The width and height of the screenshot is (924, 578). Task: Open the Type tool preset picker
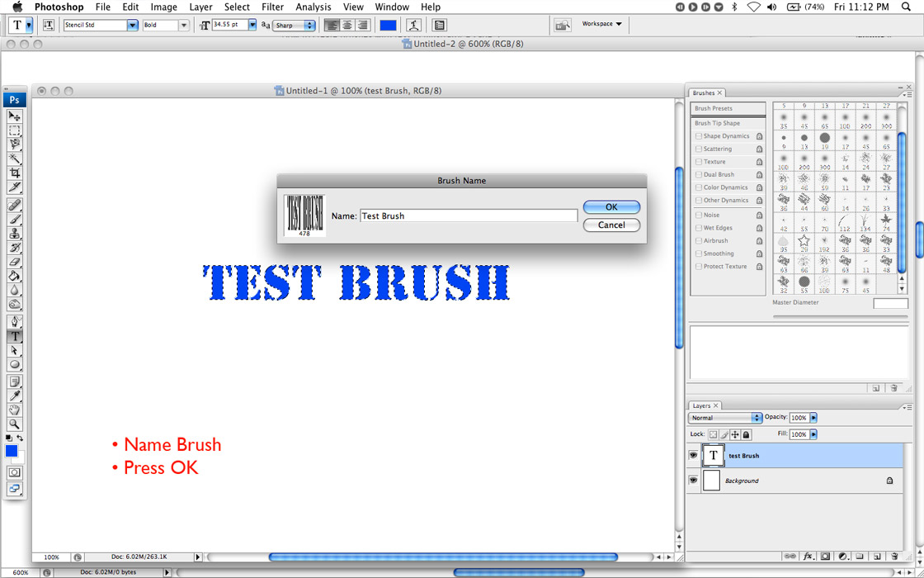coord(29,26)
